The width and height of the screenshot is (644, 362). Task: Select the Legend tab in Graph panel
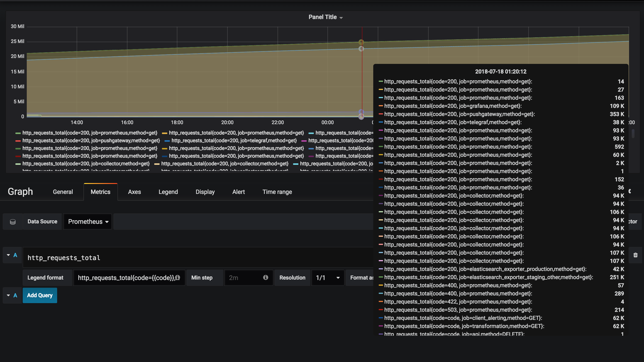pos(168,192)
